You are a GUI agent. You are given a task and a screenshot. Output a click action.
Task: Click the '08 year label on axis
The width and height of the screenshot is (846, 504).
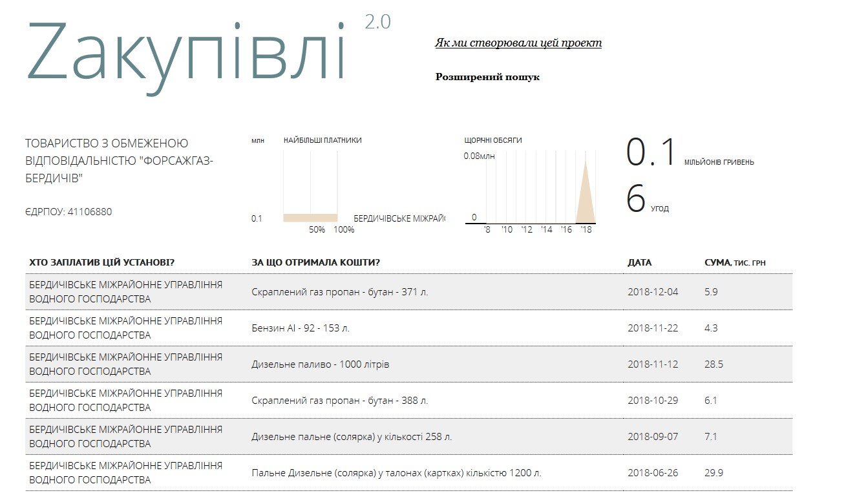[x=487, y=230]
